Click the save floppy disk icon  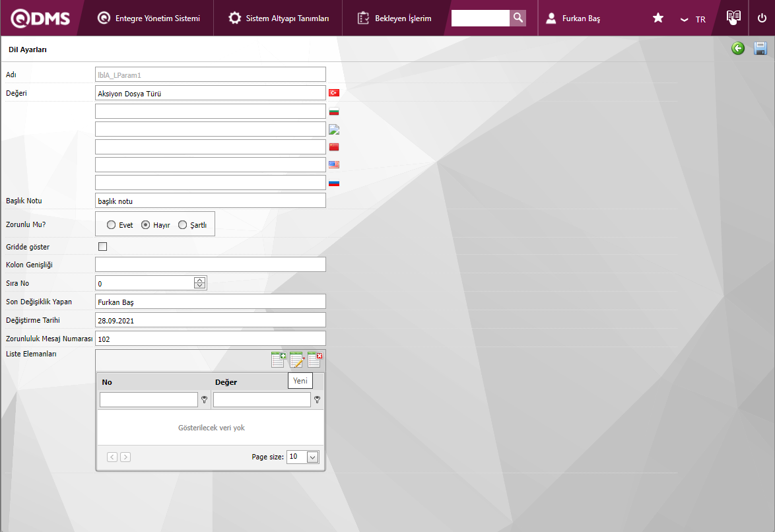pos(760,48)
